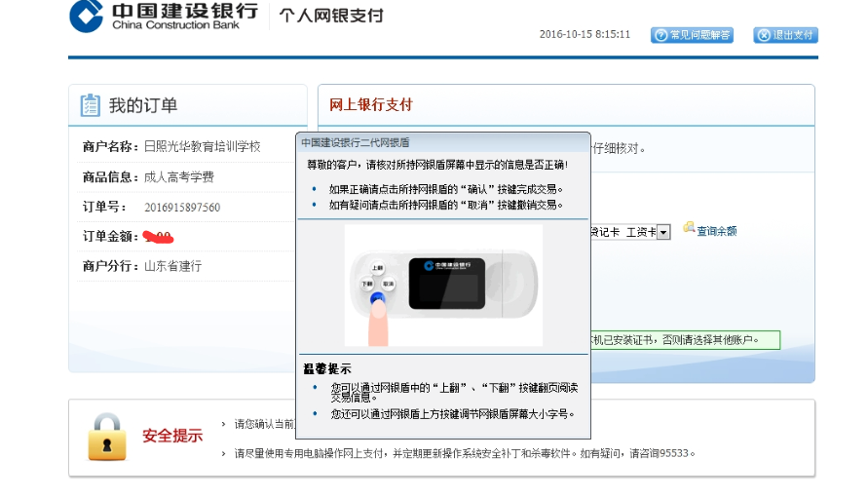The width and height of the screenshot is (868, 498).
Task: Click the 网上银行支付 heading
Action: pos(371,104)
